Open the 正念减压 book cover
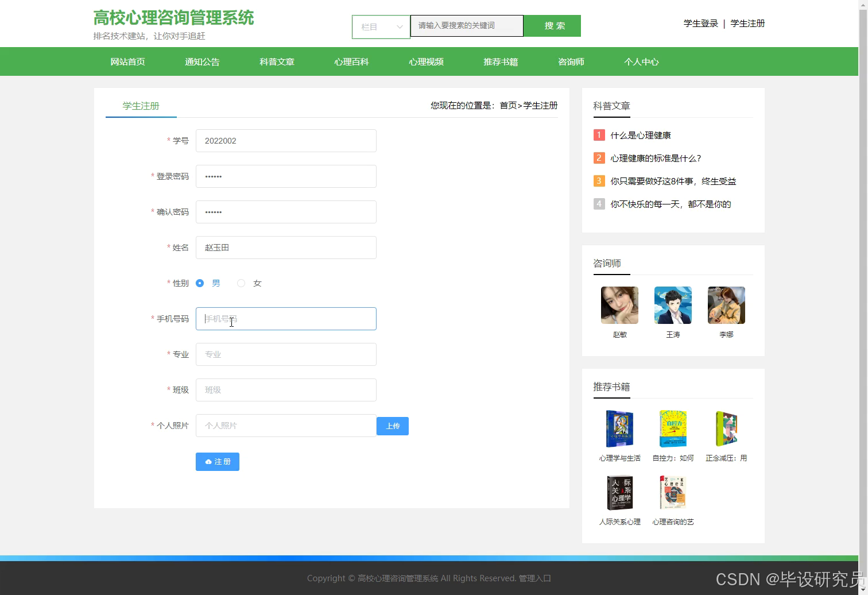The width and height of the screenshot is (868, 595). pyautogui.click(x=726, y=429)
